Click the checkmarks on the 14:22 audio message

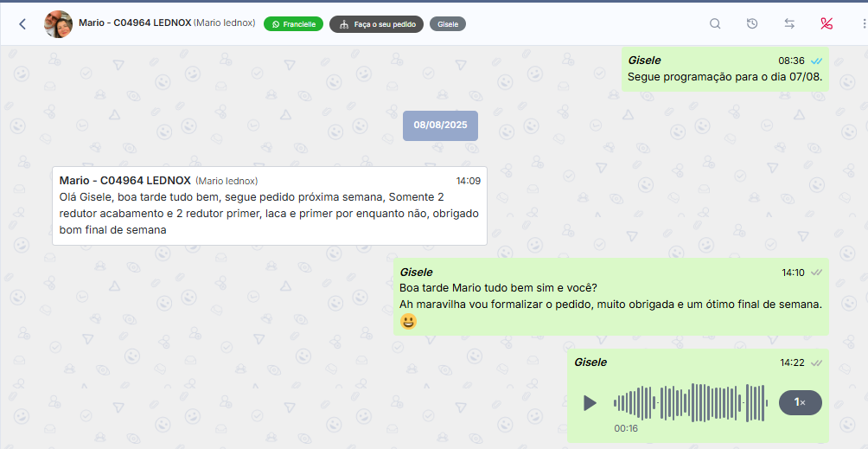pyautogui.click(x=815, y=362)
